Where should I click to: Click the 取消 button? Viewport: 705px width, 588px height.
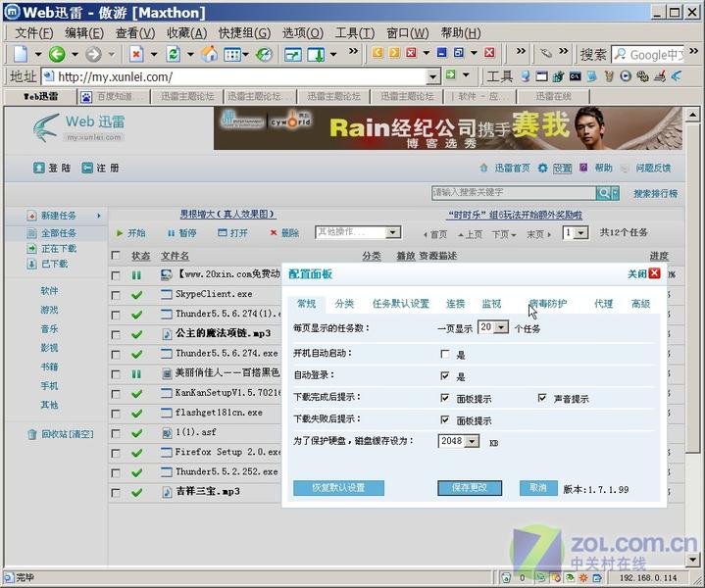pos(538,488)
